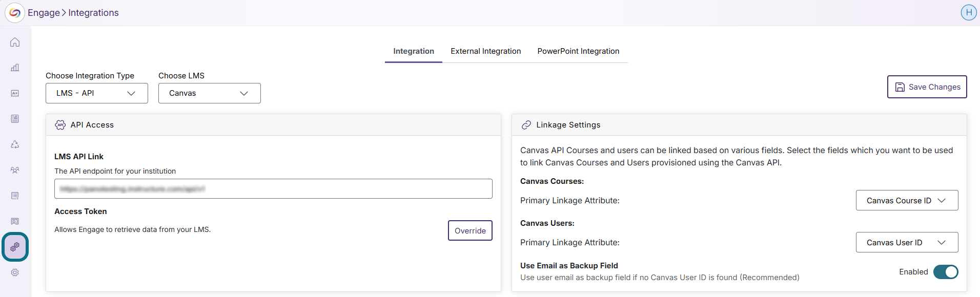Open the user avatar H menu
Image resolution: width=980 pixels, height=297 pixels.
pos(969,12)
